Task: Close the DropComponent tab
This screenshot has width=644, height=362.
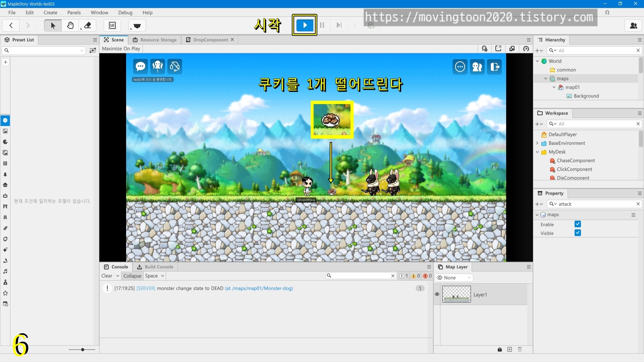Action: point(232,40)
